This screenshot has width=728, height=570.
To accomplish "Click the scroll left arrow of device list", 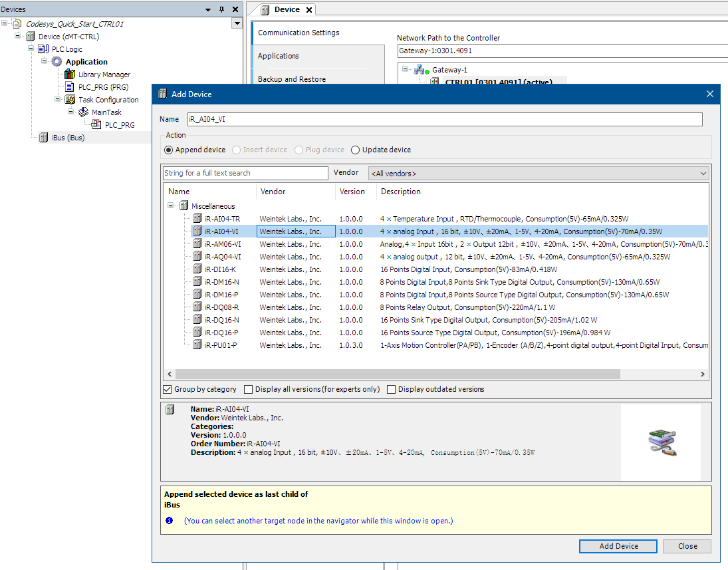I will tap(170, 374).
